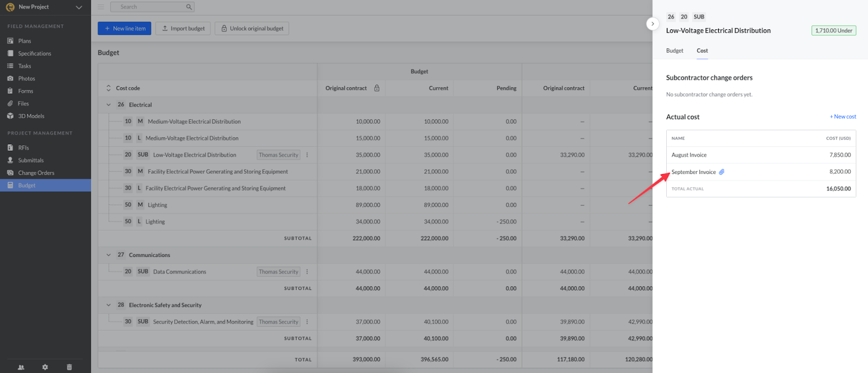This screenshot has width=868, height=373.
Task: Click in the Search field
Action: click(146, 7)
